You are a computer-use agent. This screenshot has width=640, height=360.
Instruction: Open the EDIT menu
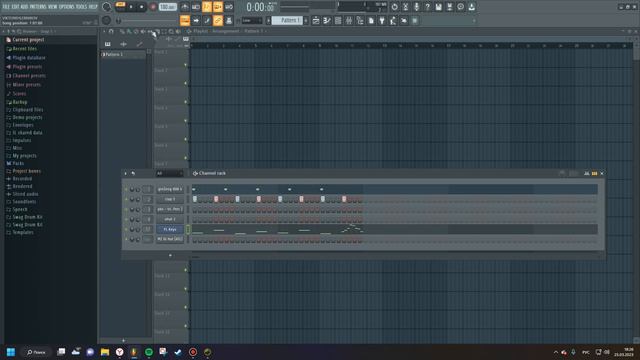click(x=15, y=7)
